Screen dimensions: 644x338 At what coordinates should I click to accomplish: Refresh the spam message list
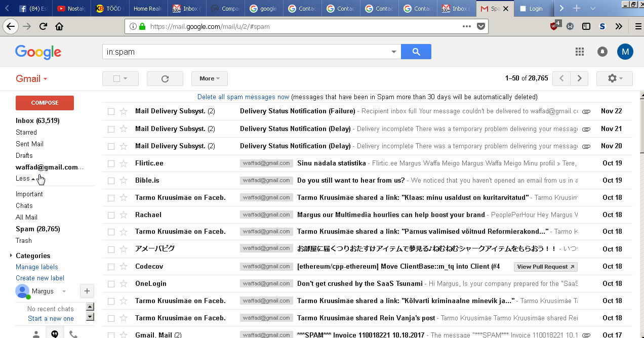[x=165, y=78]
